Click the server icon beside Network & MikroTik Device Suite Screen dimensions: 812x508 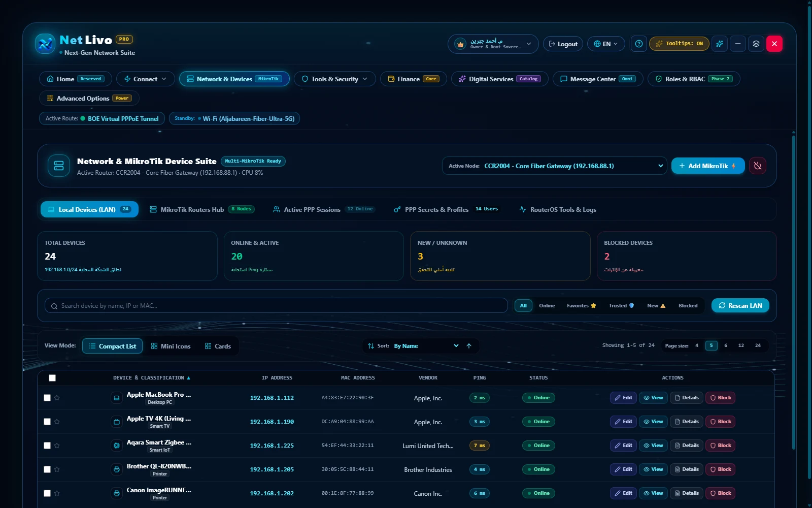59,166
